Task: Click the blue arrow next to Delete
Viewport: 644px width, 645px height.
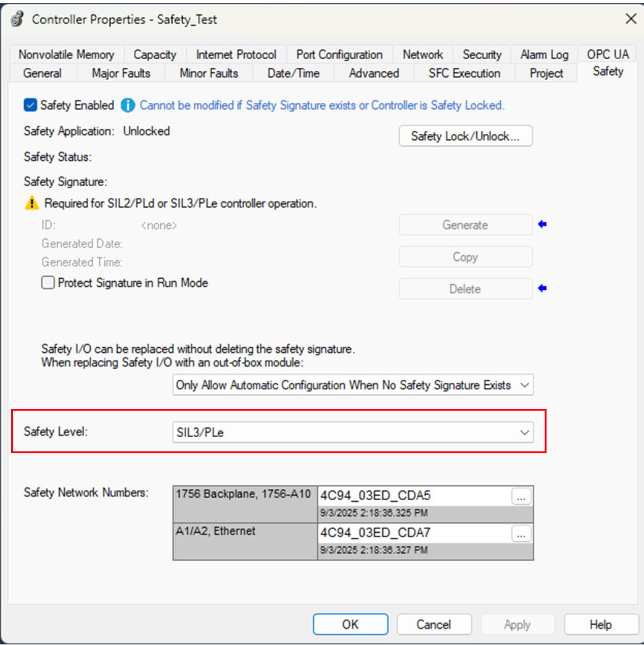Action: coord(542,288)
